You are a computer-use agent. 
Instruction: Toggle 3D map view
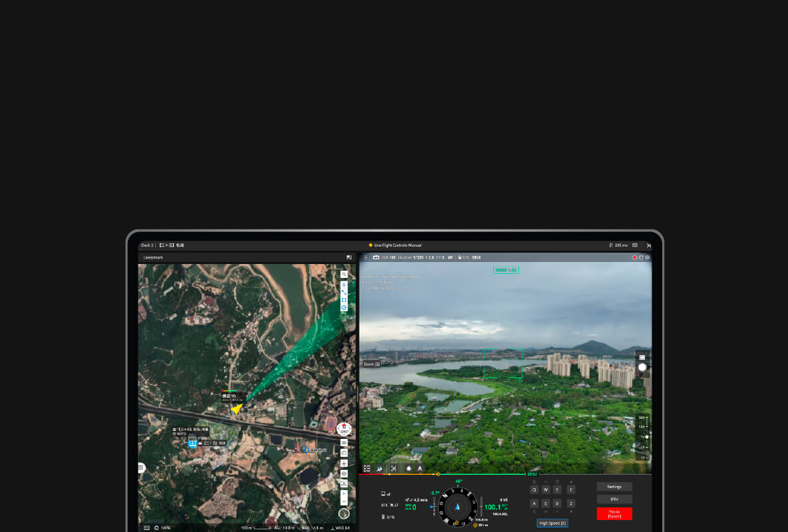tap(344, 442)
